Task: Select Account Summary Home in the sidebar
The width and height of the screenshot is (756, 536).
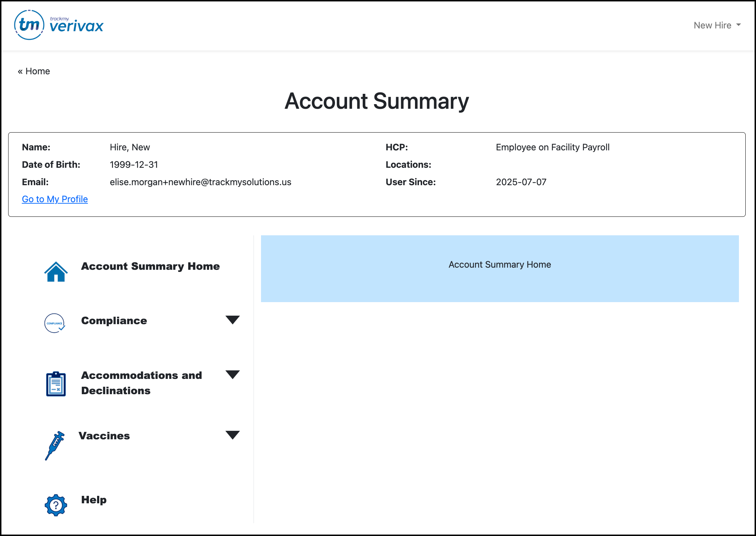Action: click(x=151, y=266)
